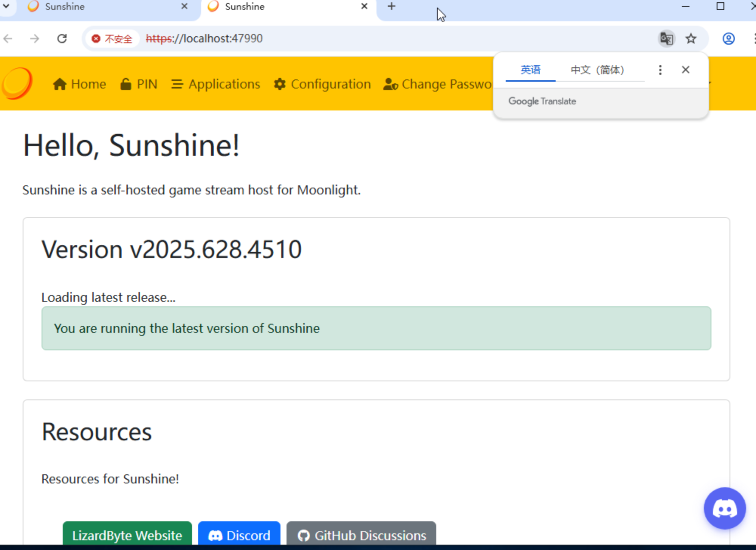
Task: Open LizardByte Website button
Action: pyautogui.click(x=127, y=535)
